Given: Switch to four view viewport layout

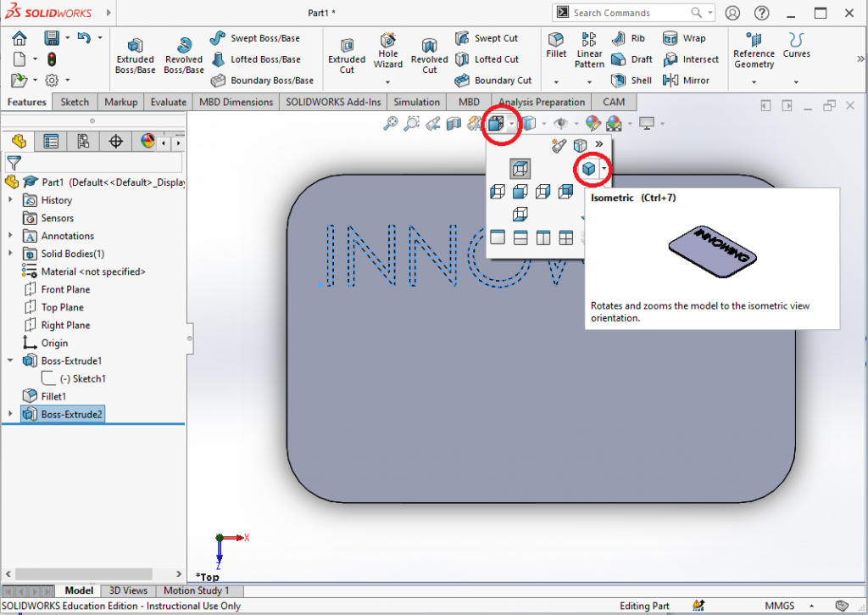Looking at the screenshot, I should [x=565, y=238].
